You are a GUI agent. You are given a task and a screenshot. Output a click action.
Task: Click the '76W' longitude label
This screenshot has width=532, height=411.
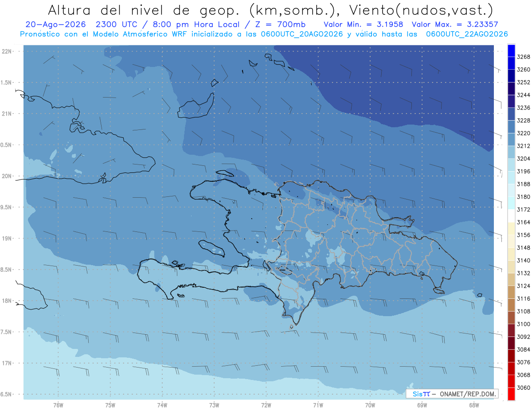coord(58,405)
